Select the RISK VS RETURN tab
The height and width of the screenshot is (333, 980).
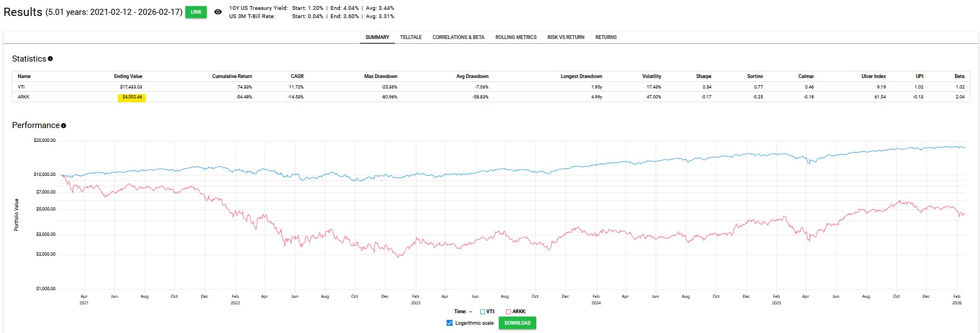566,37
